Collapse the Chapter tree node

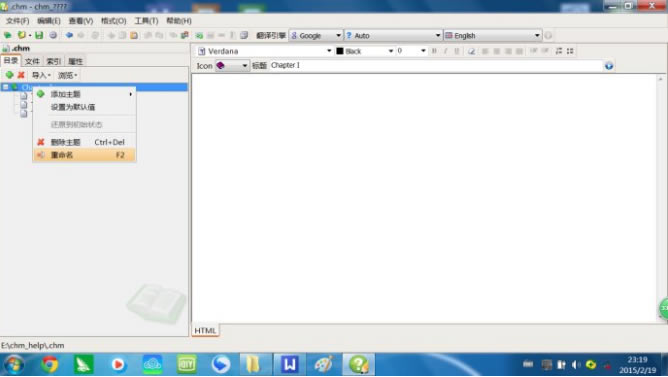[x=6, y=87]
